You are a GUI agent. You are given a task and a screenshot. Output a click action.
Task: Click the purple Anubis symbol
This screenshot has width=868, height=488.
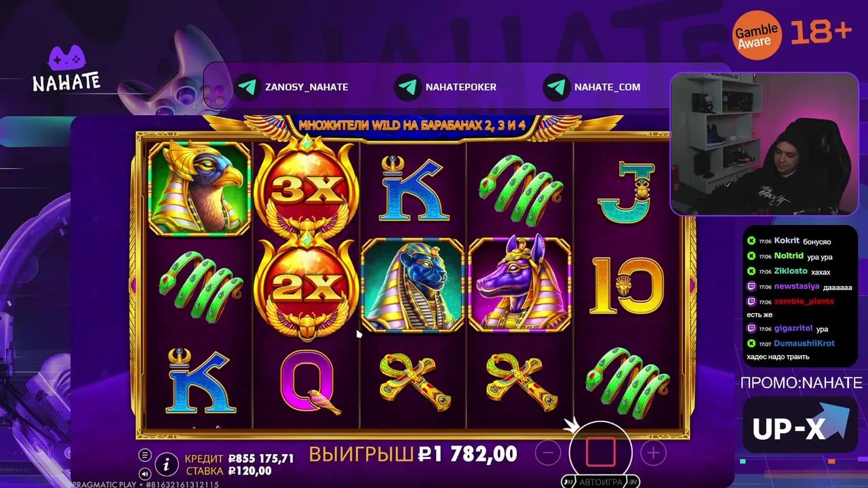[x=520, y=285]
